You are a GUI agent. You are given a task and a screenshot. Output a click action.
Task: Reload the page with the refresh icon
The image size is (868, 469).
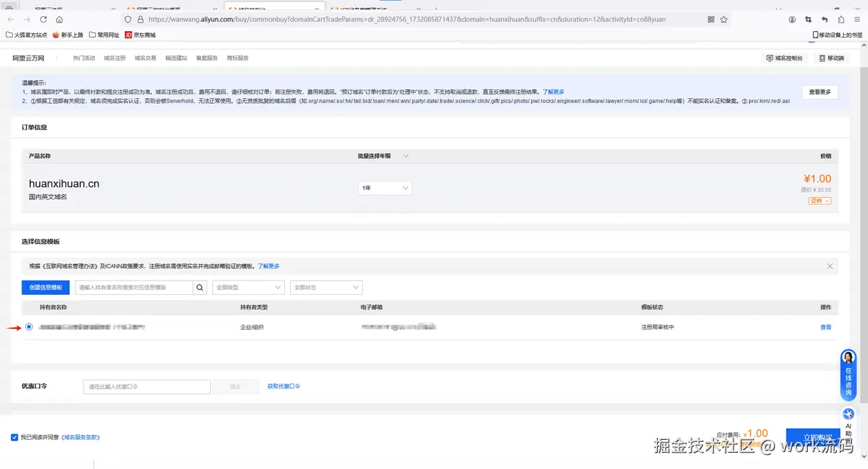pyautogui.click(x=43, y=20)
